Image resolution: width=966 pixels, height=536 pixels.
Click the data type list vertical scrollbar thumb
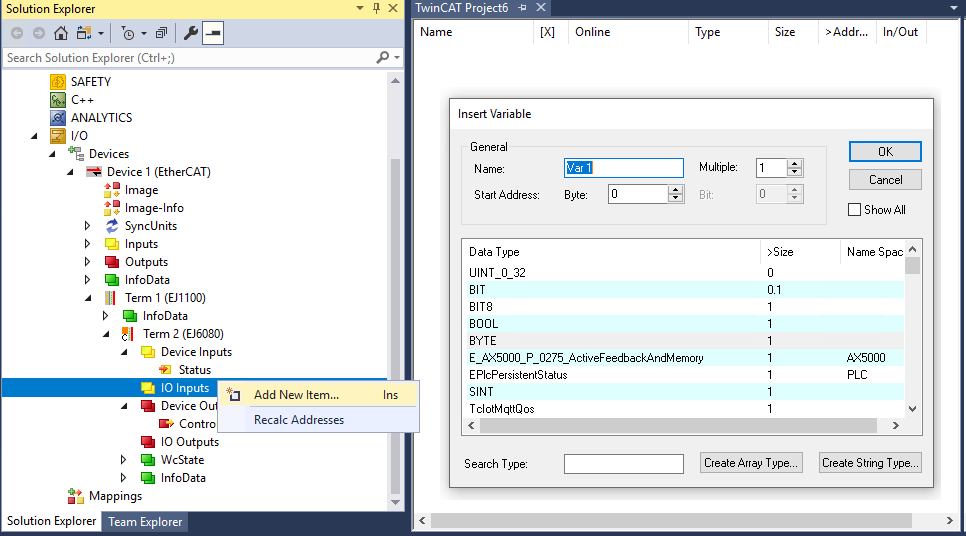point(912,266)
